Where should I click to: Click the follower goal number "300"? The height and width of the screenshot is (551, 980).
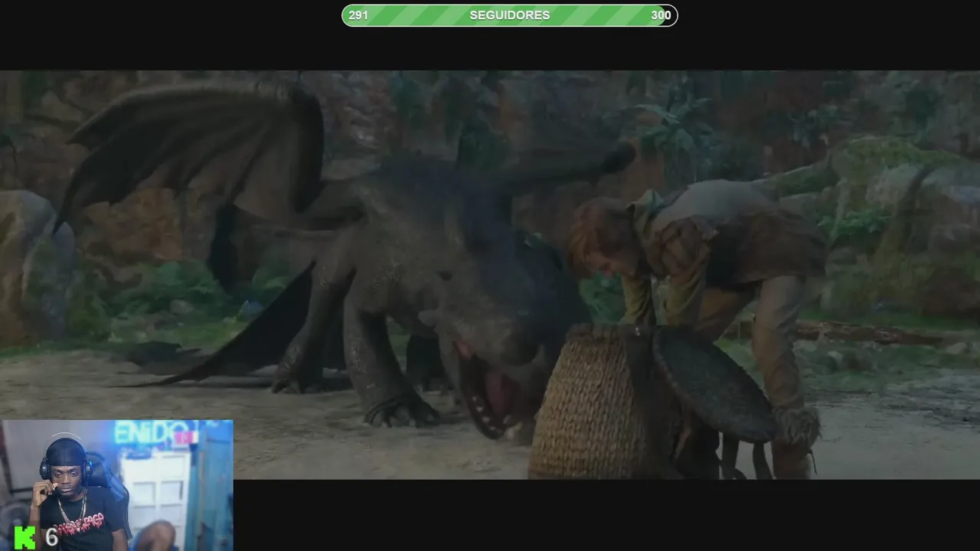point(661,15)
